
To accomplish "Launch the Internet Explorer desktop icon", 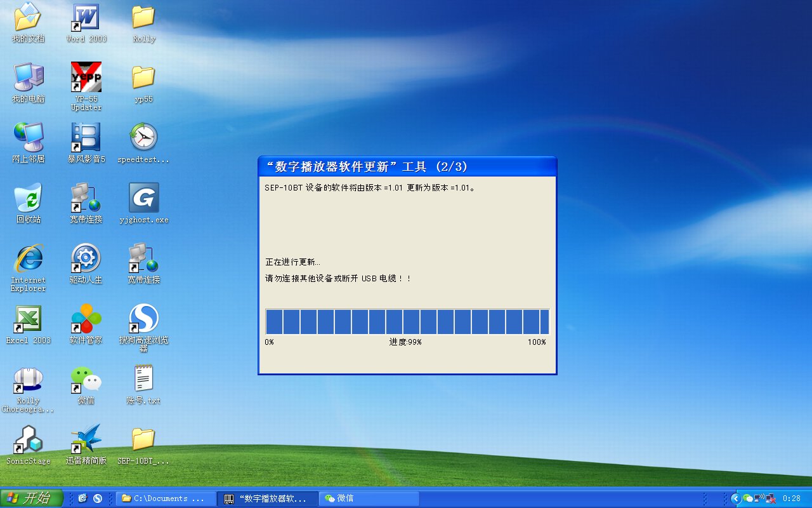I will tap(29, 268).
